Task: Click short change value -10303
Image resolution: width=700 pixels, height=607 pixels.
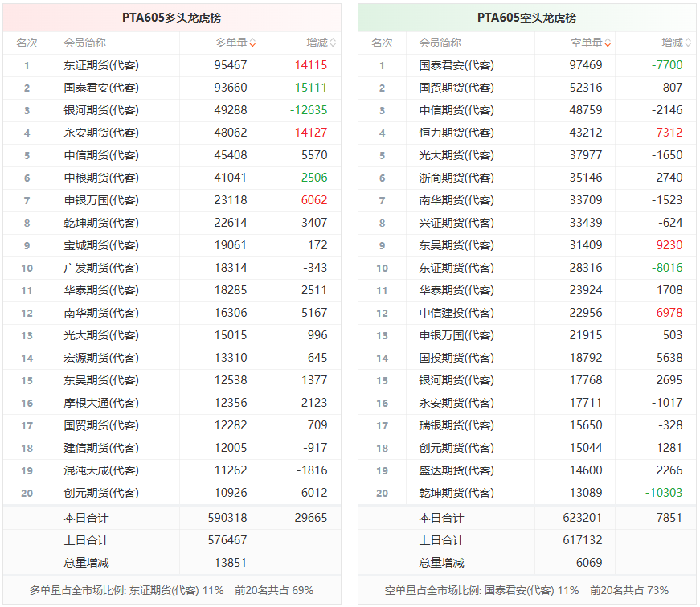Action: (664, 493)
